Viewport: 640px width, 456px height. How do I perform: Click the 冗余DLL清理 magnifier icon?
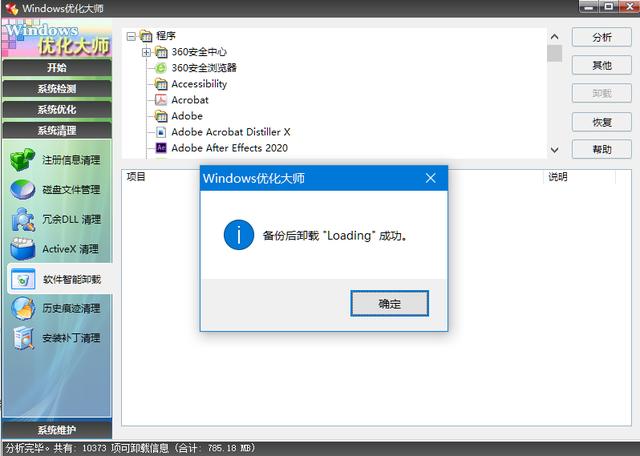(23, 219)
